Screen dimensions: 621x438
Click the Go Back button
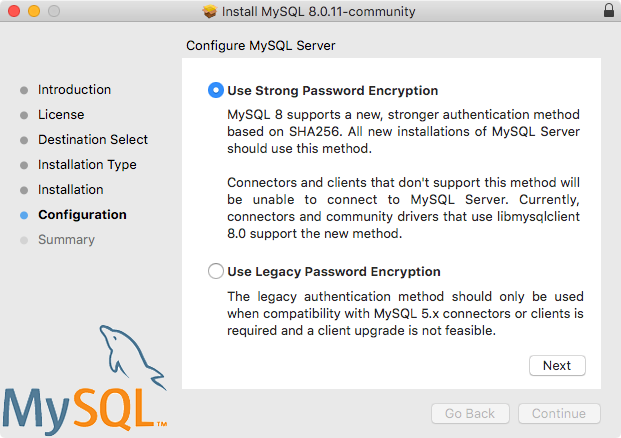[x=470, y=414]
